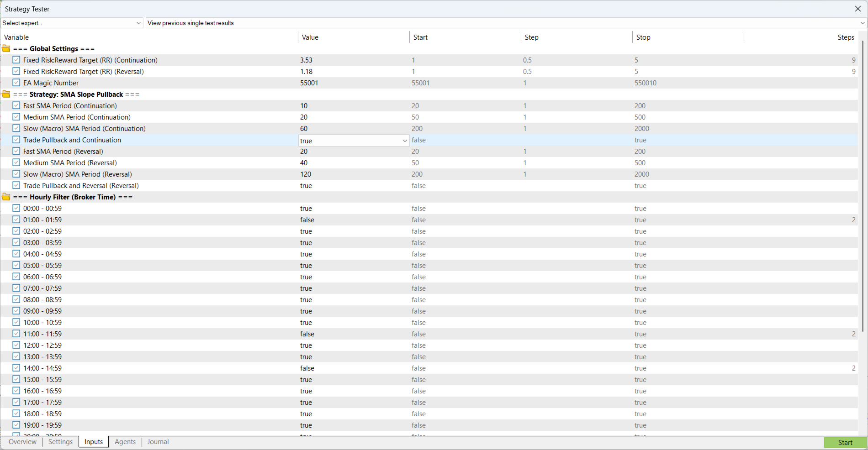This screenshot has height=450, width=868.
Task: Click the vertical scrollbar thumb of inputs list
Action: (x=863, y=186)
